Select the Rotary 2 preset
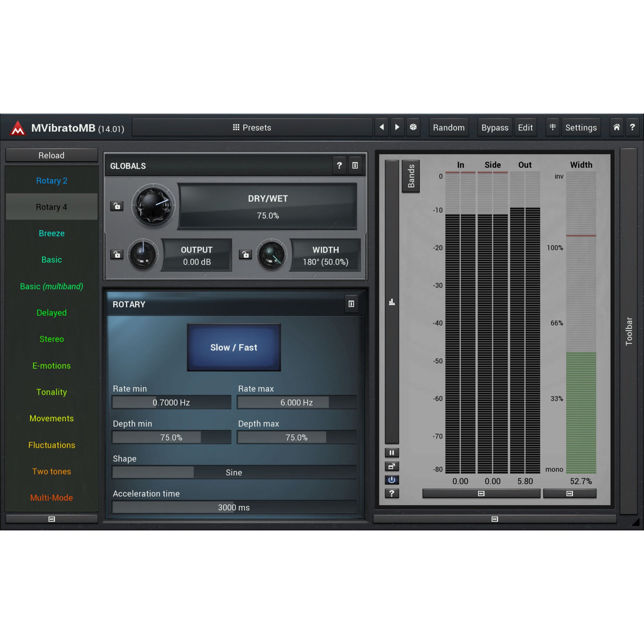 click(x=52, y=181)
